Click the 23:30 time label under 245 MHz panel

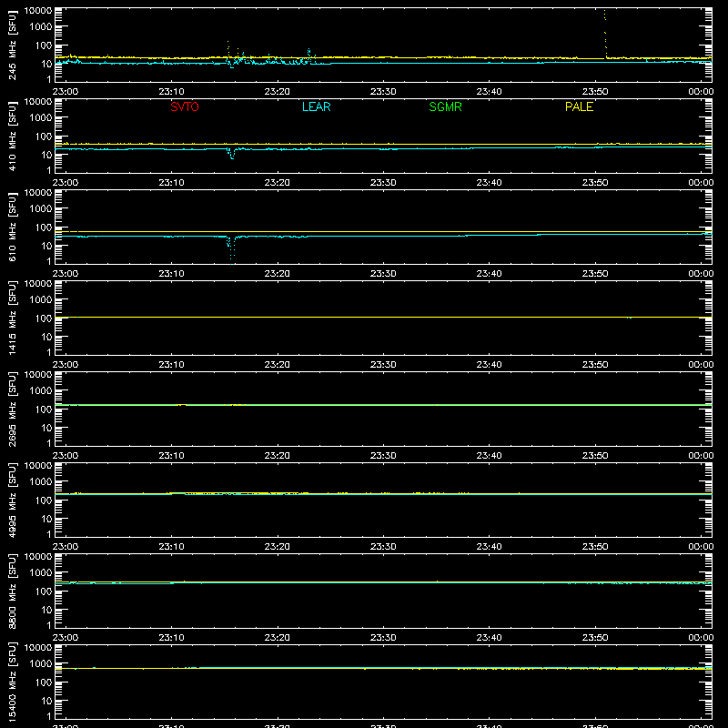pos(383,92)
